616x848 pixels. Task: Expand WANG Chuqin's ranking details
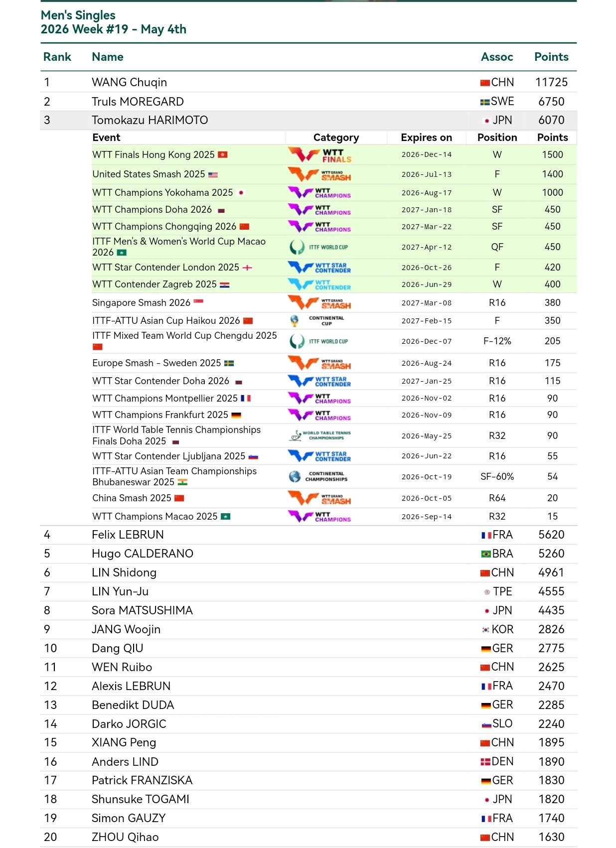click(308, 83)
